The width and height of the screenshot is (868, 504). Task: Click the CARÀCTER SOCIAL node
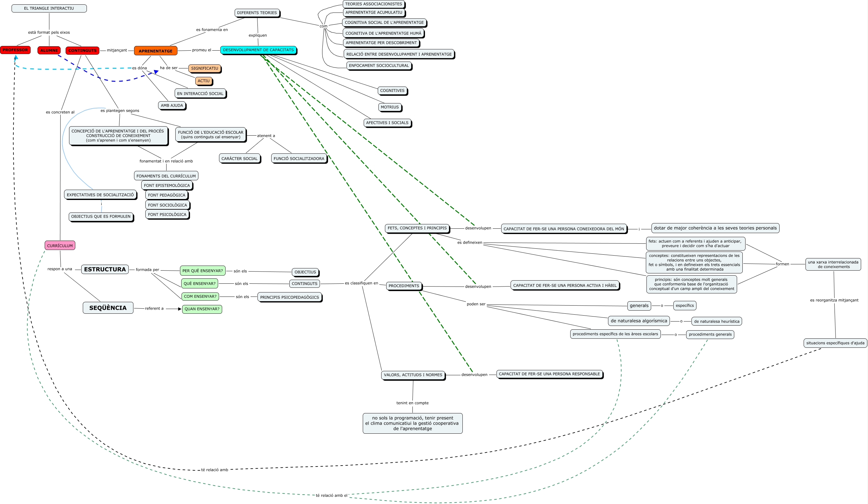tap(239, 158)
